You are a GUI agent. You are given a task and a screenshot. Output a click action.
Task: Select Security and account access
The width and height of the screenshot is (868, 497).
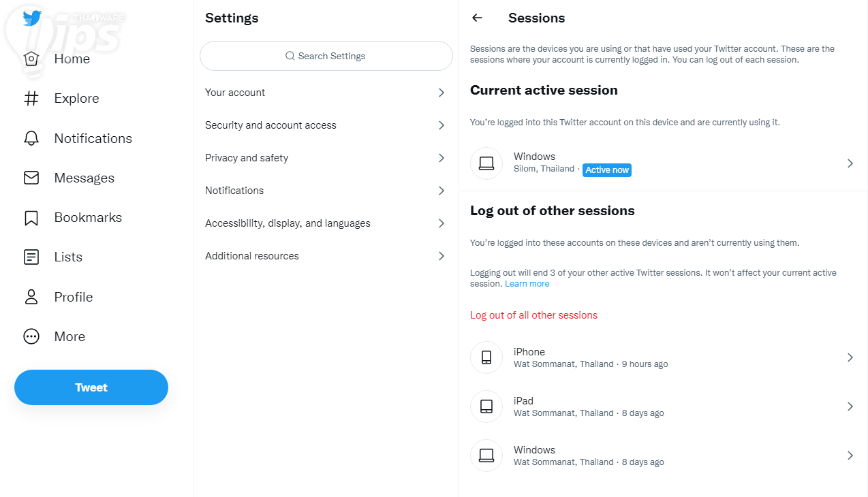pos(270,125)
